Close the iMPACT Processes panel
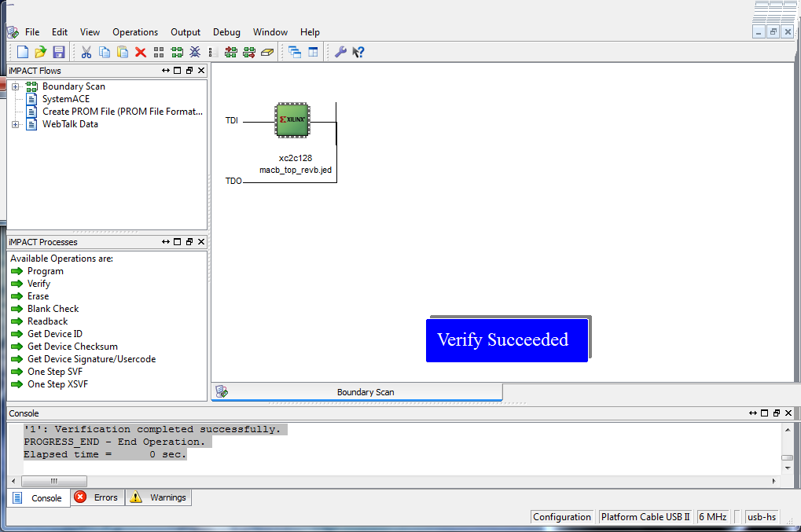Image resolution: width=801 pixels, height=532 pixels. pos(201,241)
